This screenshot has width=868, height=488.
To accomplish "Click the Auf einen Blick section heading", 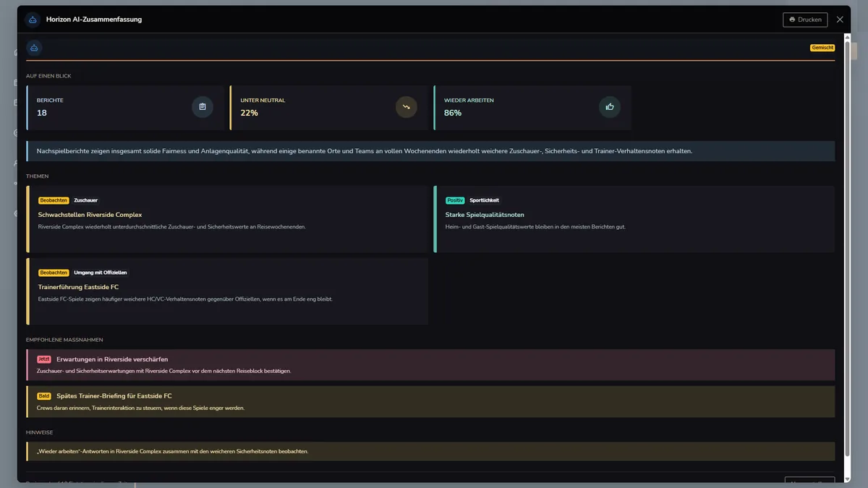I will (x=48, y=76).
